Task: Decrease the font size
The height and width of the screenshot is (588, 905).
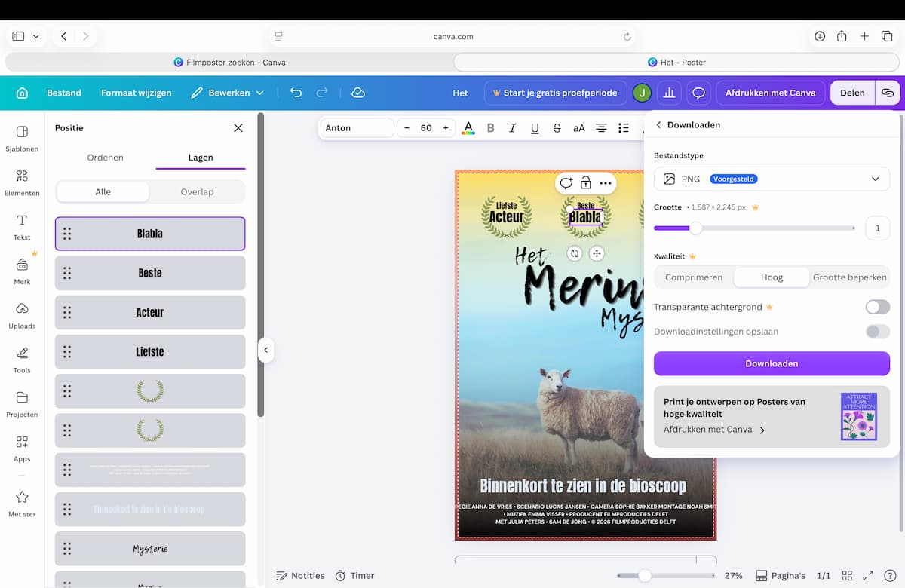Action: [x=407, y=128]
